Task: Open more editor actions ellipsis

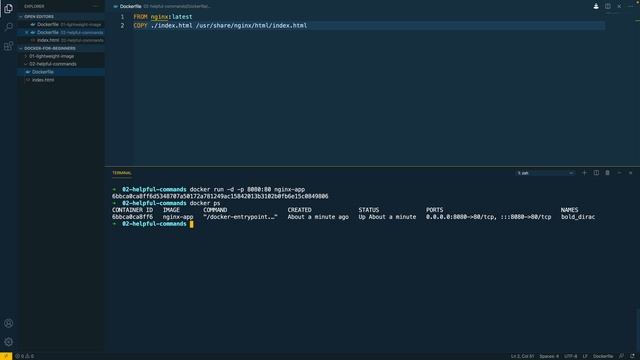Action: pos(631,6)
